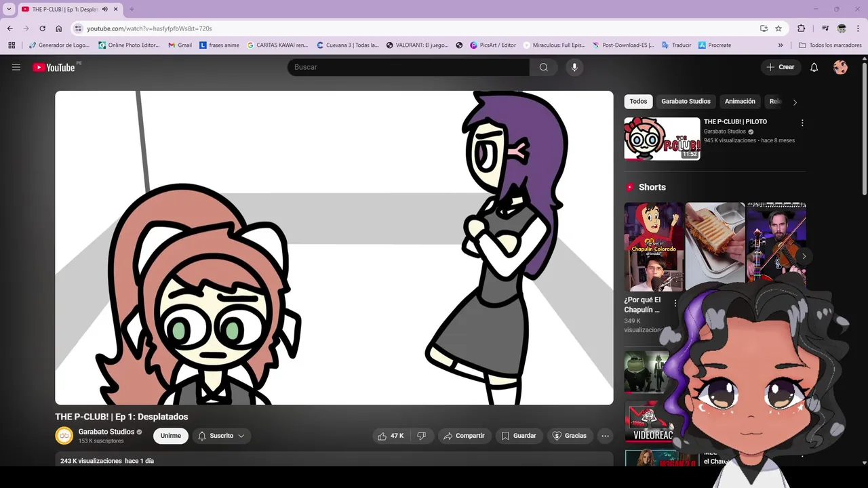Show next filter chips with arrow

(795, 102)
